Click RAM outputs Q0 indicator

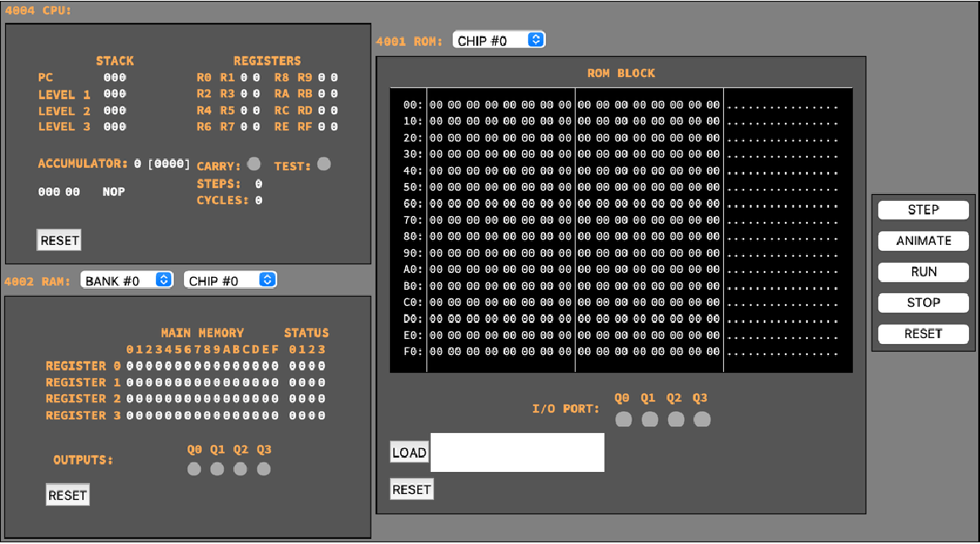point(194,469)
